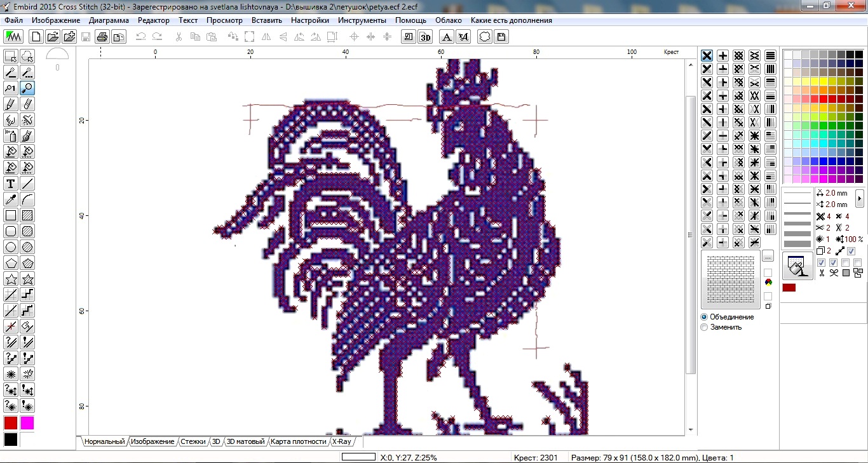Viewport: 868px width, 463px height.
Task: Click the undo arrow in the toolbar
Action: 141,37
